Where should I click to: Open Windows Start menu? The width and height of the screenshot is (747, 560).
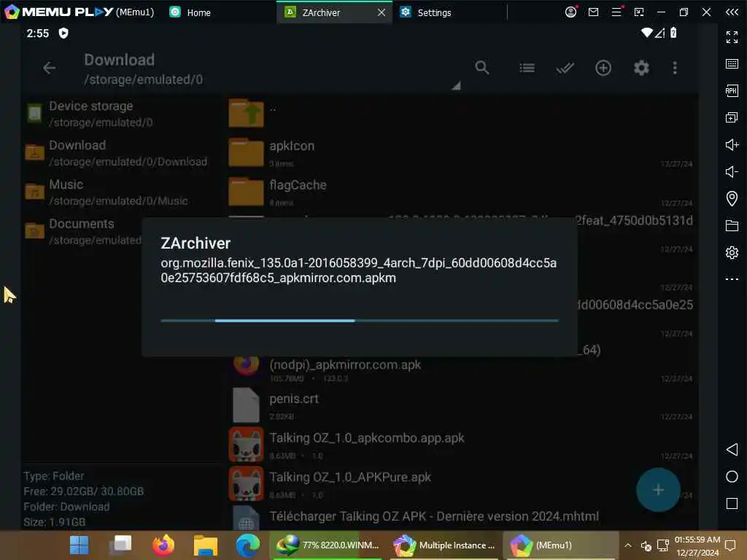pyautogui.click(x=79, y=545)
